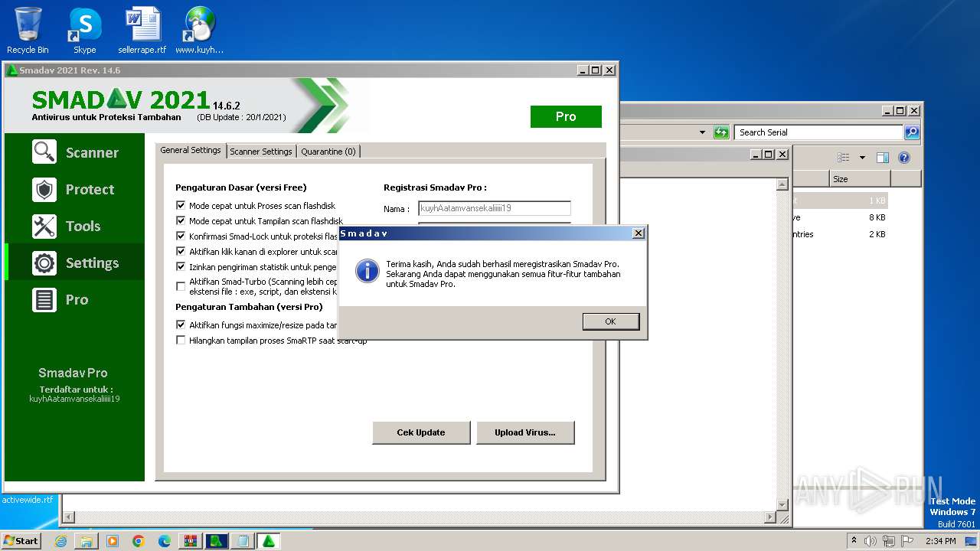This screenshot has height=551, width=980.
Task: Click the network tray icon
Action: (889, 541)
